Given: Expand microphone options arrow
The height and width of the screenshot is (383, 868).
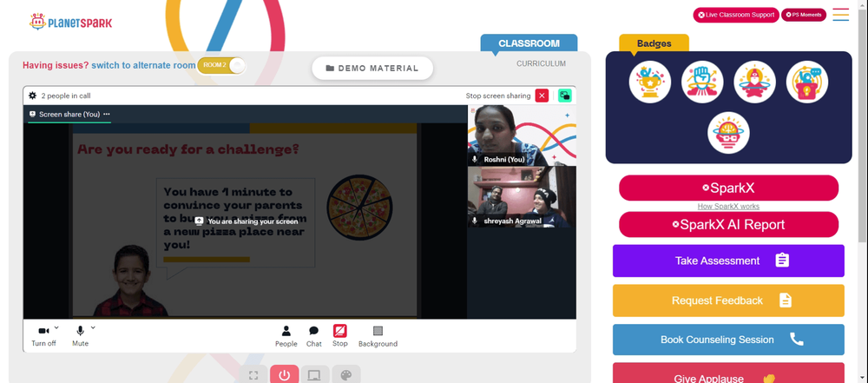Looking at the screenshot, I should tap(93, 327).
